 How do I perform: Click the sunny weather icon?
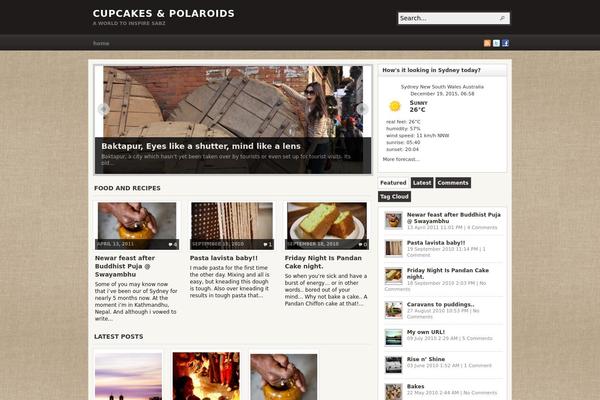(x=395, y=106)
